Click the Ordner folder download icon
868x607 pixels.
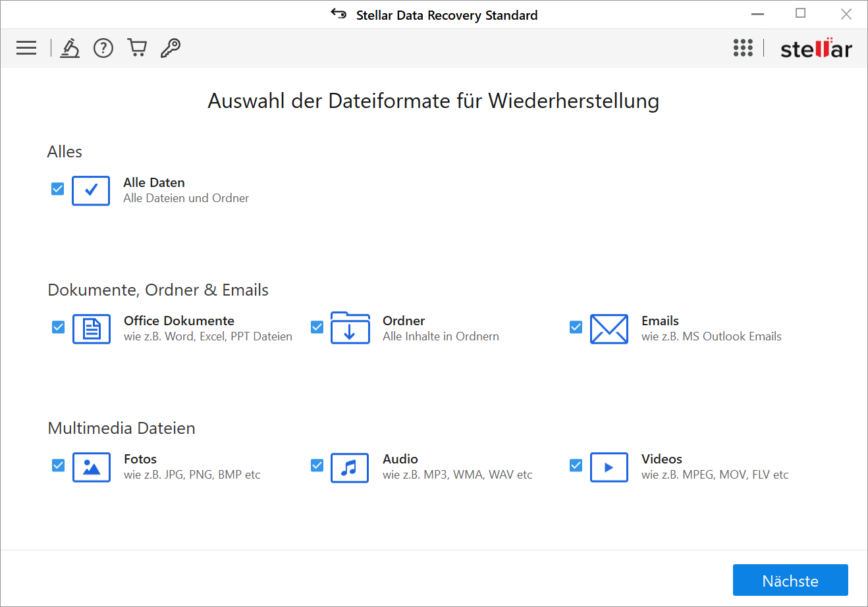350,329
